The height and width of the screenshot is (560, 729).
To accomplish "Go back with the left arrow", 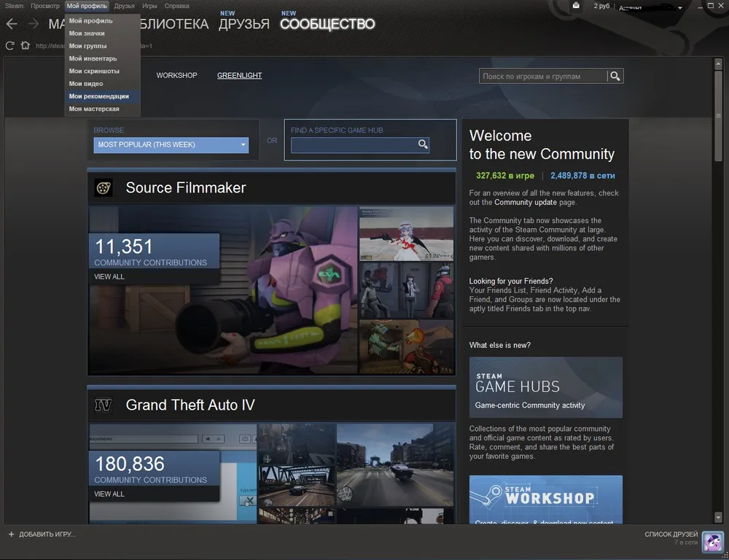I will tap(12, 24).
